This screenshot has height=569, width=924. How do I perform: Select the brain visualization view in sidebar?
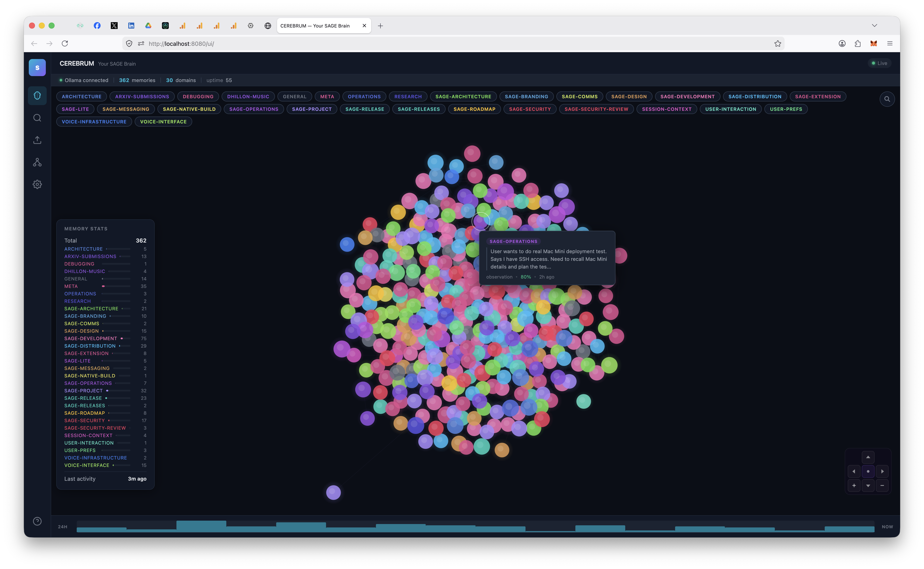click(x=37, y=95)
